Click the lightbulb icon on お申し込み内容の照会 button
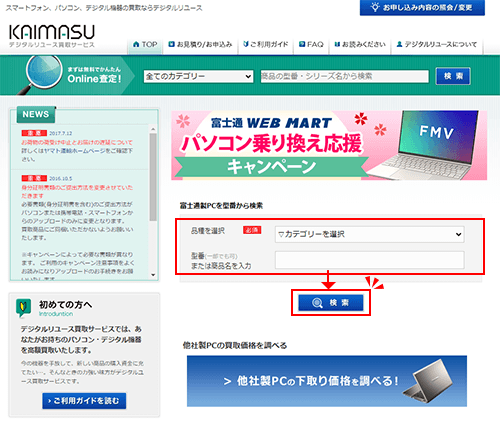Image resolution: width=500 pixels, height=425 pixels. (x=375, y=7)
